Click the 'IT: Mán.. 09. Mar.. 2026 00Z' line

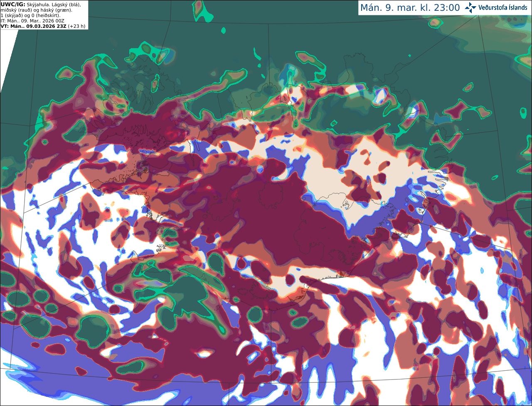[x=32, y=21]
